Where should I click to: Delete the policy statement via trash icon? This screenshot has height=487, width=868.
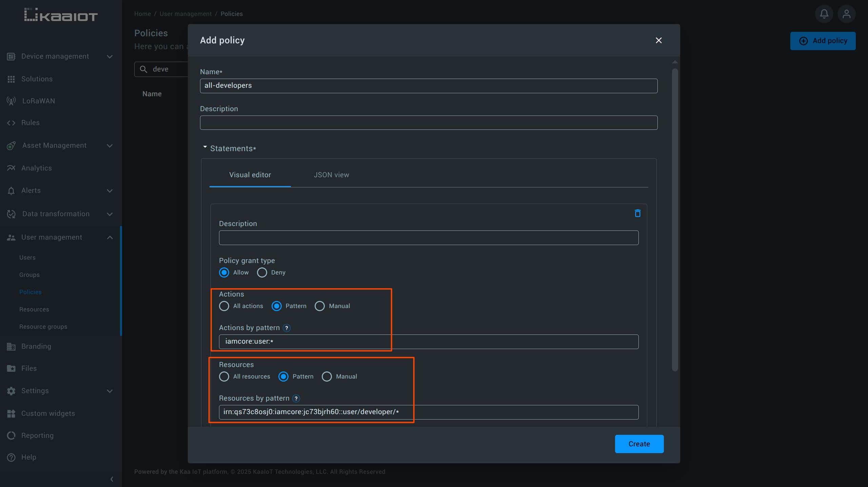(x=637, y=213)
